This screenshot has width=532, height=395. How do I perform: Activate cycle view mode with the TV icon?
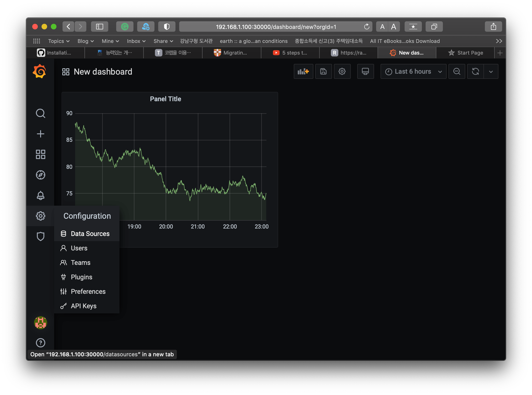click(x=365, y=71)
